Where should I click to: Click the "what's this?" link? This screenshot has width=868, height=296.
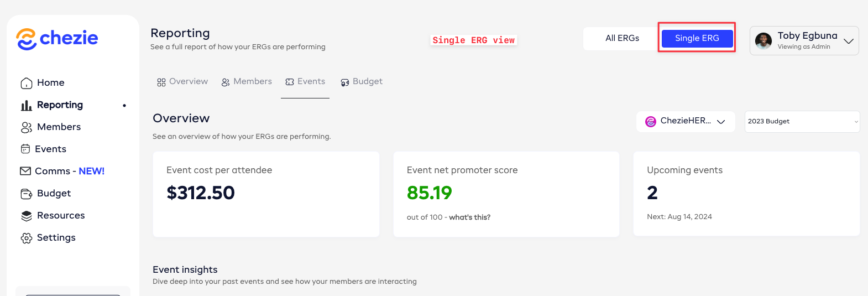tap(469, 217)
